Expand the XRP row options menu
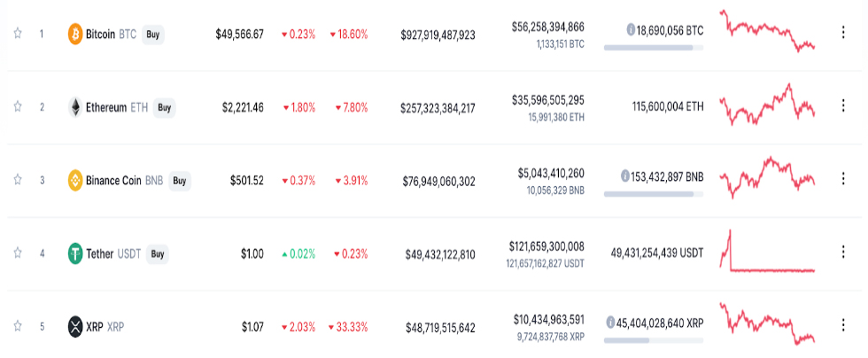The width and height of the screenshot is (868, 358). click(x=841, y=327)
